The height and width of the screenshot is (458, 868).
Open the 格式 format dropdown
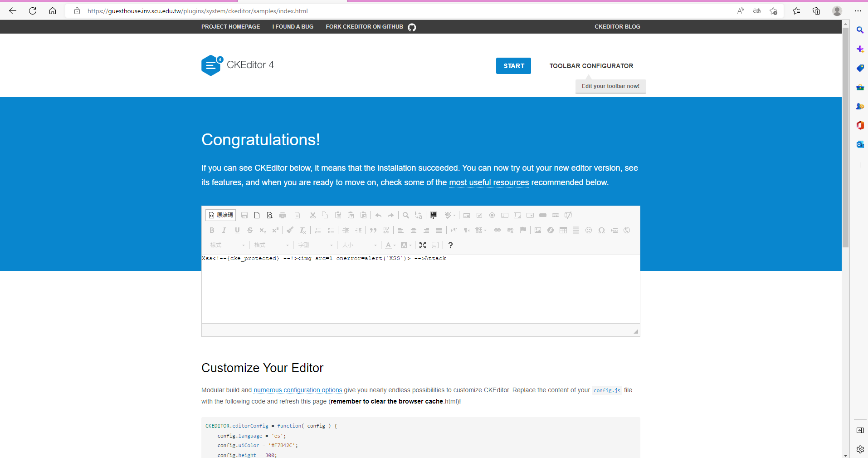[x=271, y=245]
